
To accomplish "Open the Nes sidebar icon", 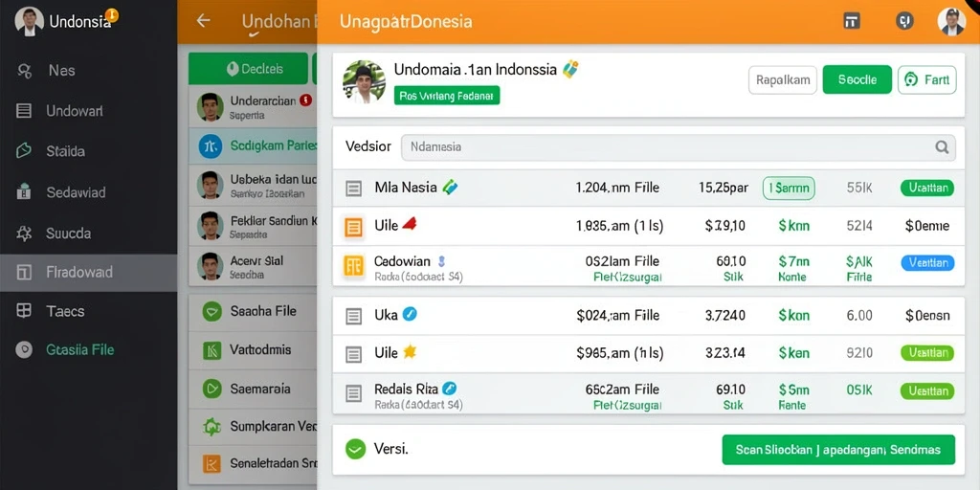I will point(24,71).
